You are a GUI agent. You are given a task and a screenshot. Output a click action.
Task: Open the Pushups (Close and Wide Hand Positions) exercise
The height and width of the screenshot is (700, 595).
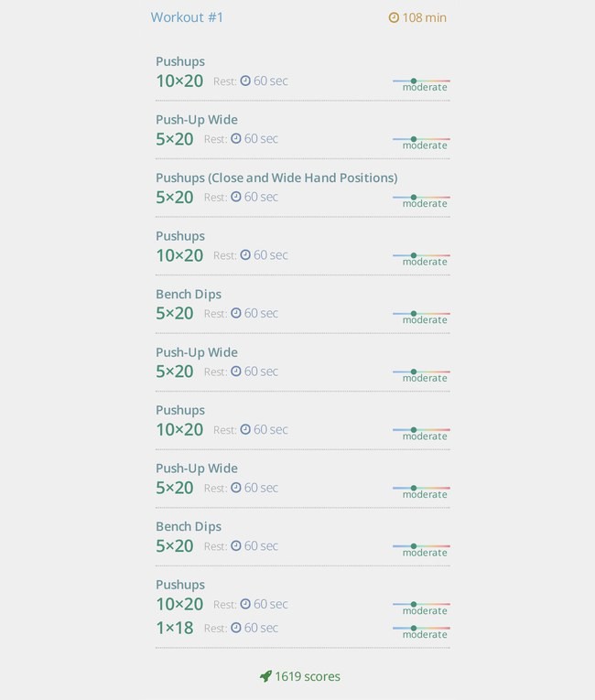(276, 178)
